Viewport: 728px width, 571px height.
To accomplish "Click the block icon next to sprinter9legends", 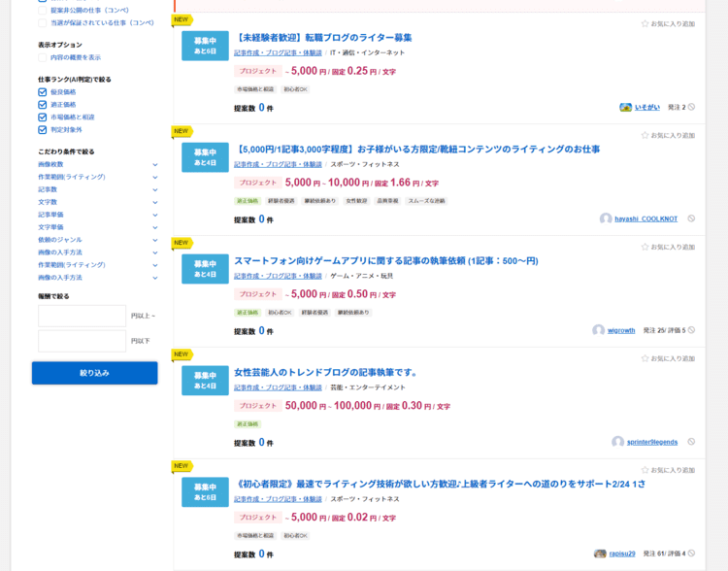I will tap(691, 442).
